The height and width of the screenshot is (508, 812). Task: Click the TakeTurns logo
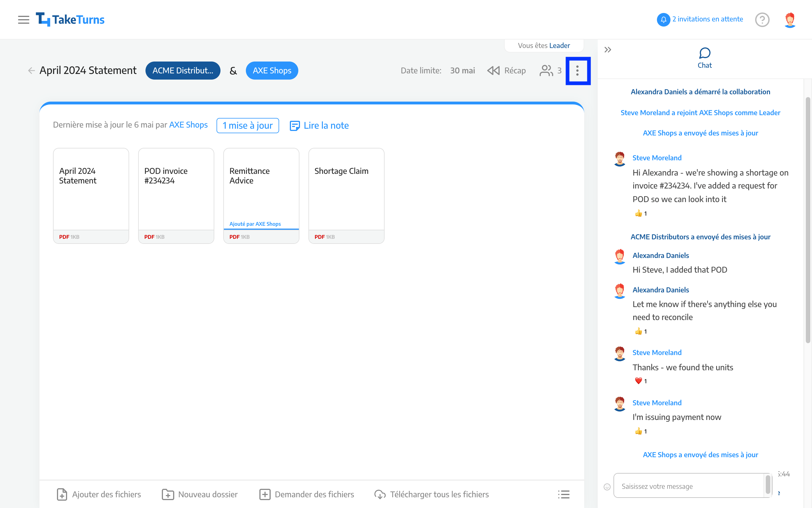70,20
